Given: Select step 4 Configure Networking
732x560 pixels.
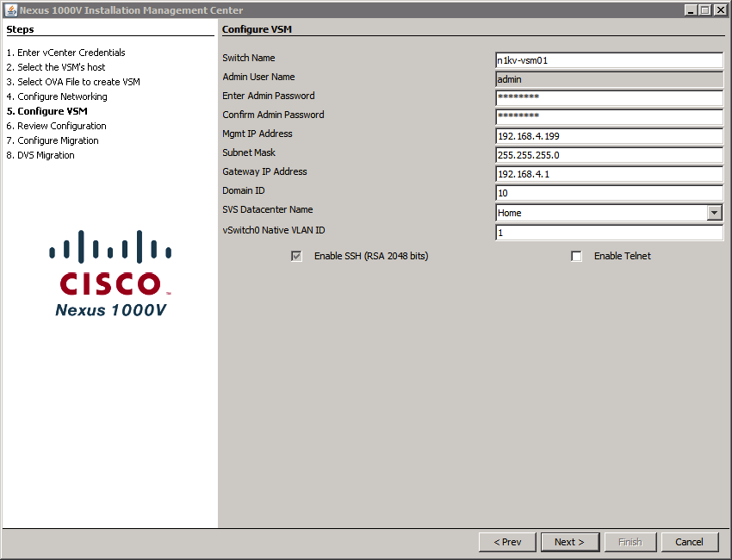Looking at the screenshot, I should tap(57, 96).
